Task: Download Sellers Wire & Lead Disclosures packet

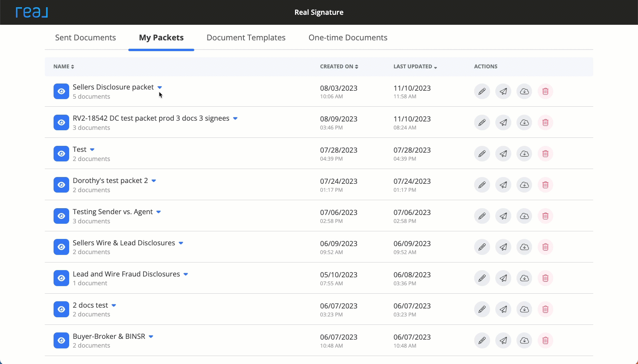Action: coord(524,247)
